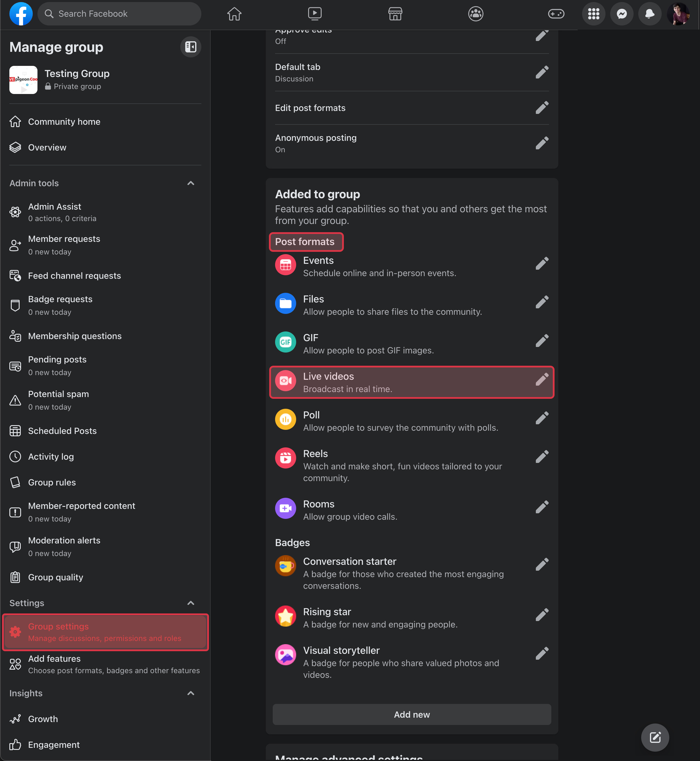The width and height of the screenshot is (700, 761).
Task: Click the Add new button
Action: 412,714
